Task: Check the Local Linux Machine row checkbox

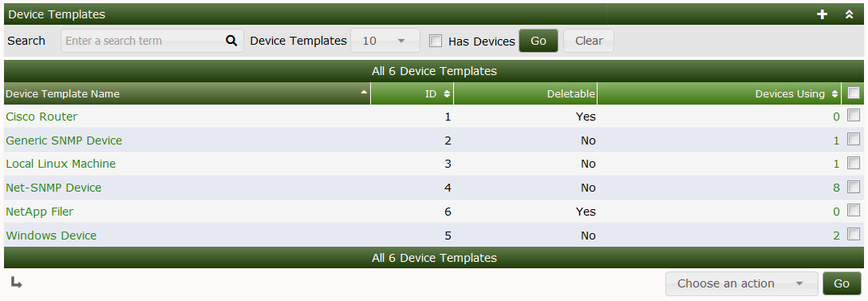Action: click(x=854, y=162)
